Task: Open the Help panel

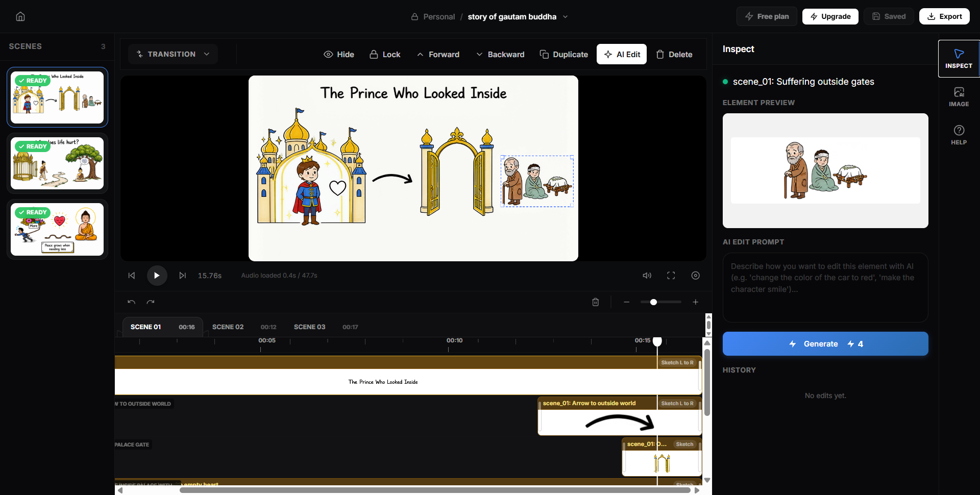Action: (959, 135)
